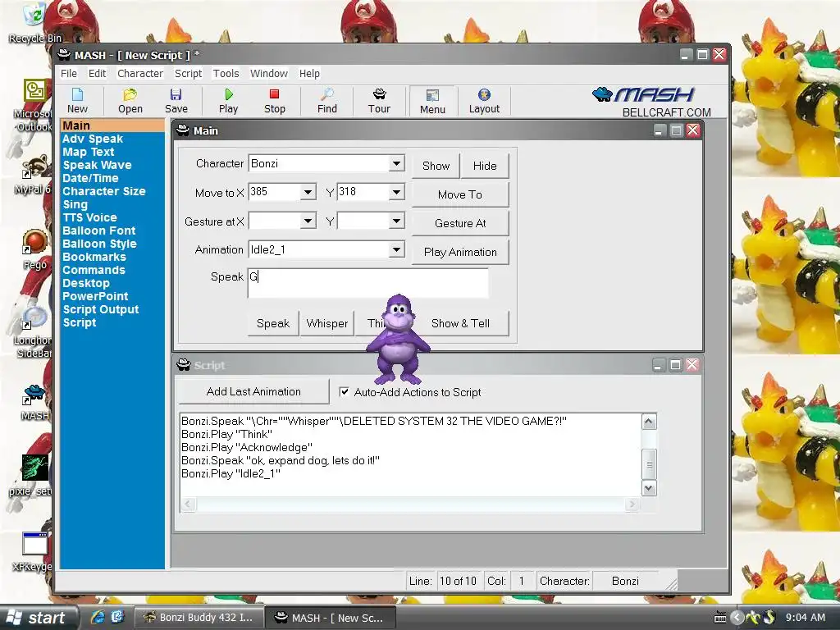840x630 pixels.
Task: Click the script scrollbar up arrow
Action: click(649, 422)
